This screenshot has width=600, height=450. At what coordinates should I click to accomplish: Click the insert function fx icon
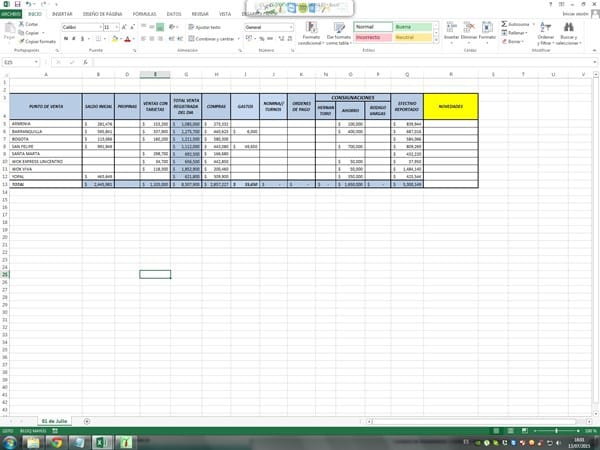click(x=85, y=62)
